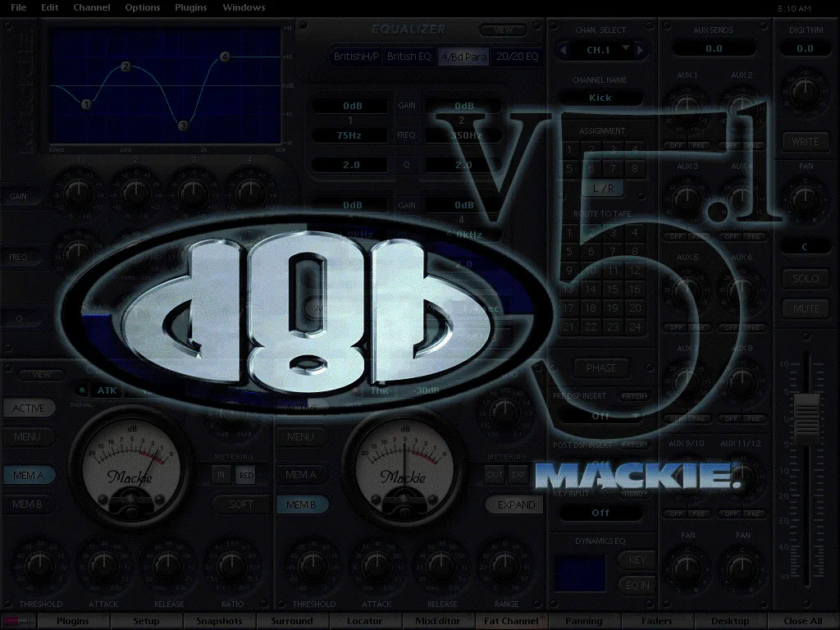Open Snapshots from the bottom bar

coord(219,621)
